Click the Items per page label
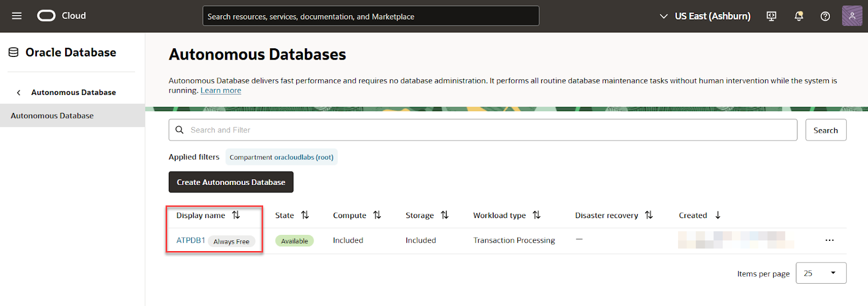Viewport: 868px width, 306px height. click(763, 274)
